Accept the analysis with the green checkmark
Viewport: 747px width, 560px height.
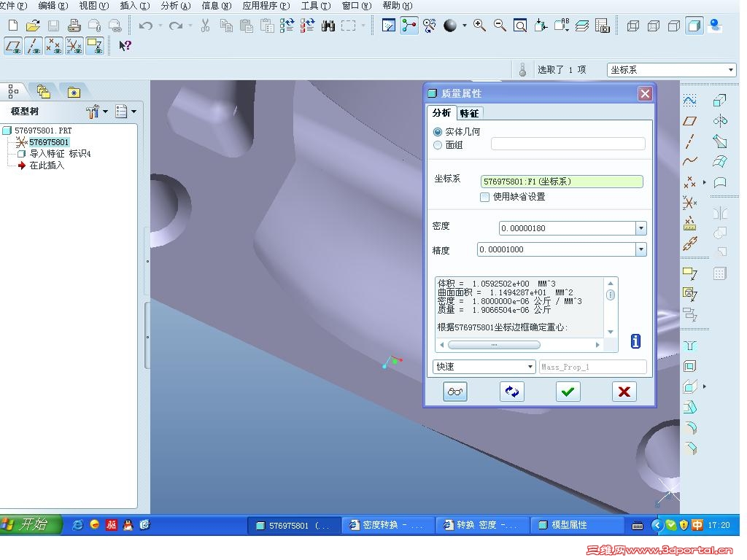568,392
